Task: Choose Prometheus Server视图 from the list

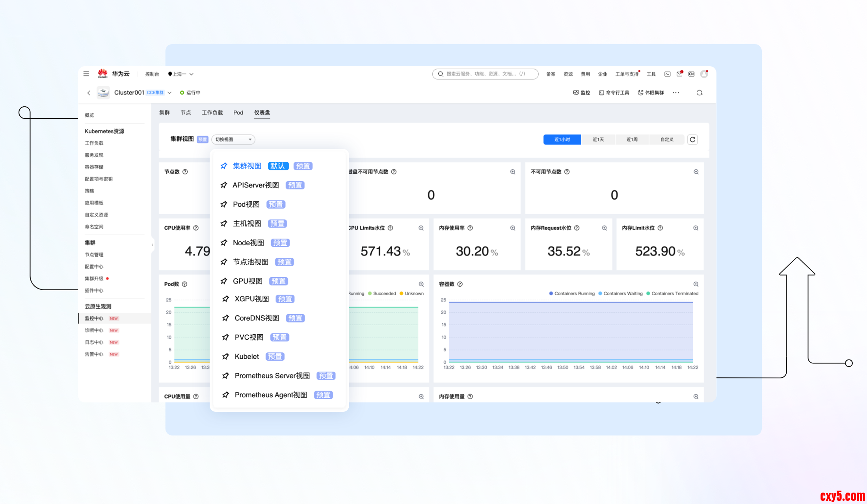Action: (x=272, y=376)
